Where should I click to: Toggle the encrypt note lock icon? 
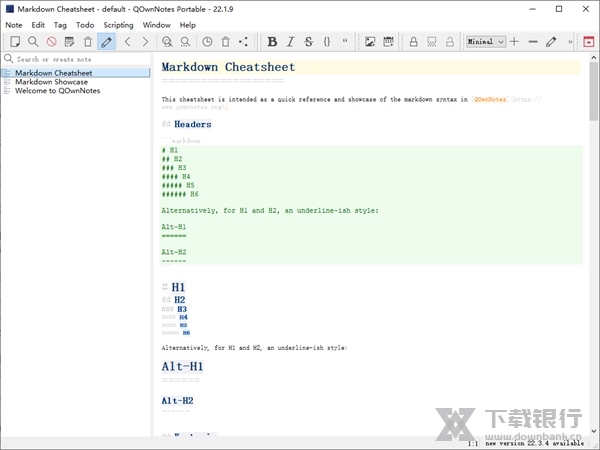click(413, 42)
